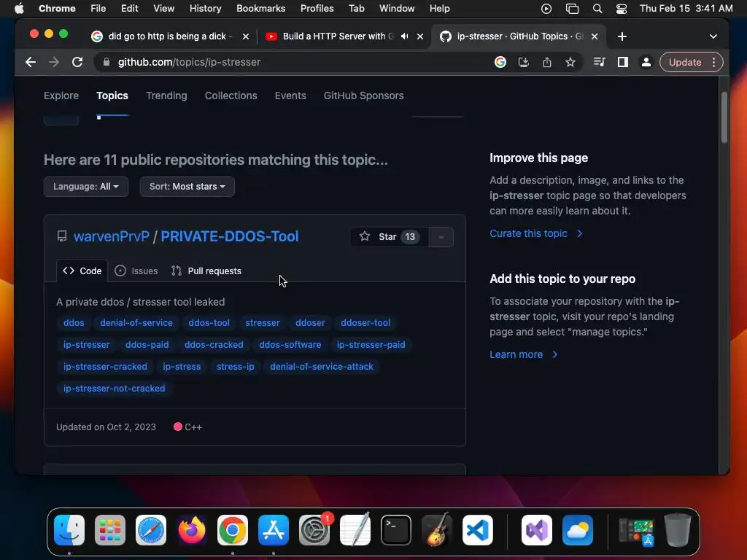747x560 pixels.
Task: Reload the GitHub topics page
Action: pyautogui.click(x=77, y=63)
